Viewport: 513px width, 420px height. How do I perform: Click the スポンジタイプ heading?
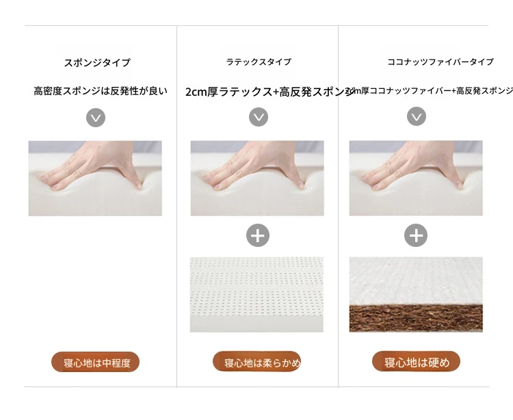point(97,62)
